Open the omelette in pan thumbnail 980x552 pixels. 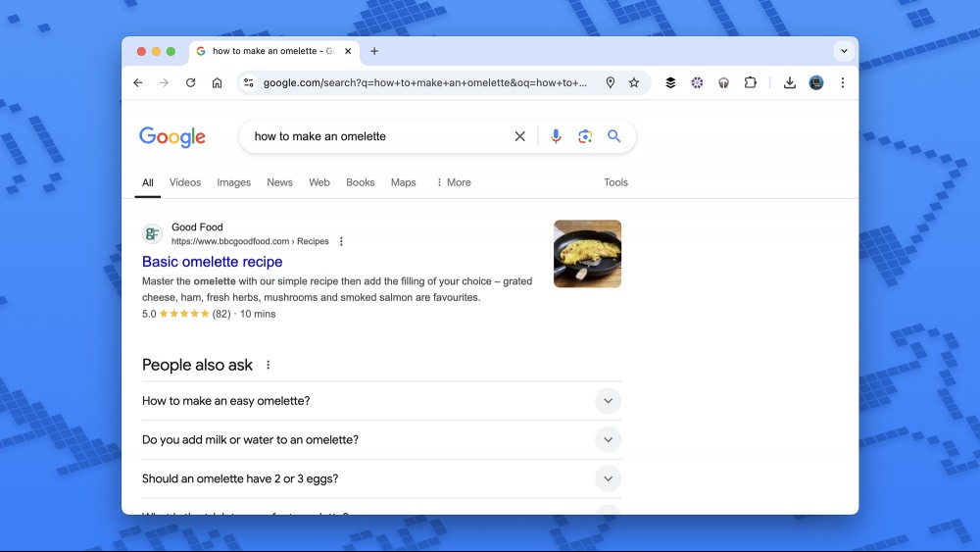[x=587, y=254]
